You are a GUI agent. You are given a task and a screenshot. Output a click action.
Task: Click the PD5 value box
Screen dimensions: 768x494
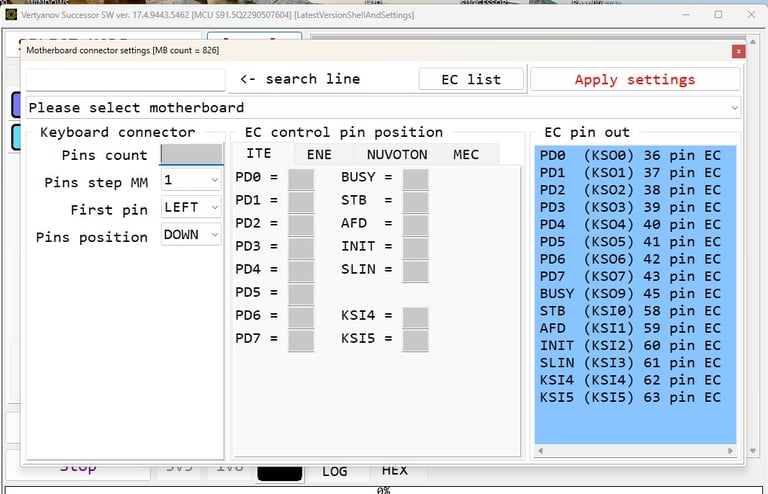pos(301,294)
